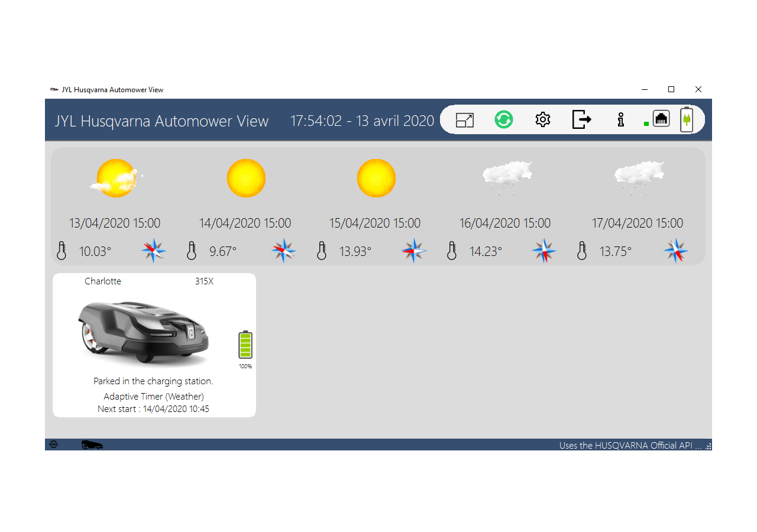Click forecast date 16/04/2020 15:00
Viewport: 757px width, 532px height.
[x=505, y=223]
